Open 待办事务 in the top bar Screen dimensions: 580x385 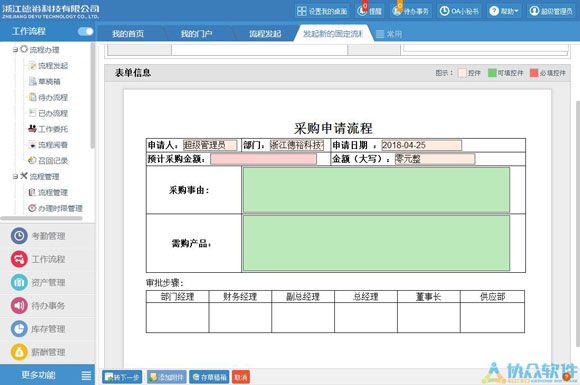410,11
